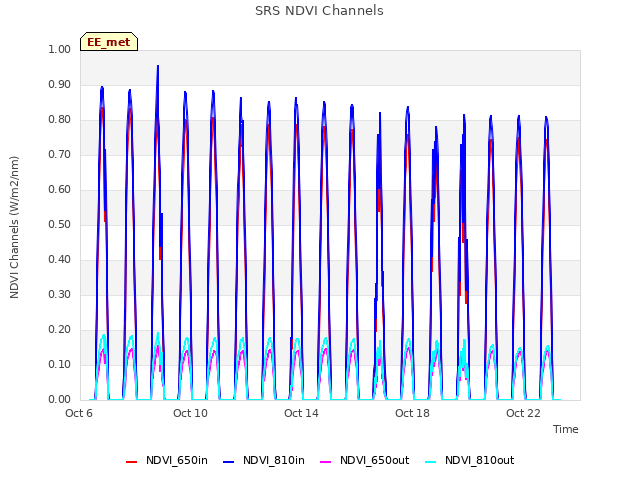Click the Time axis title
The image size is (640, 480).
click(x=566, y=429)
